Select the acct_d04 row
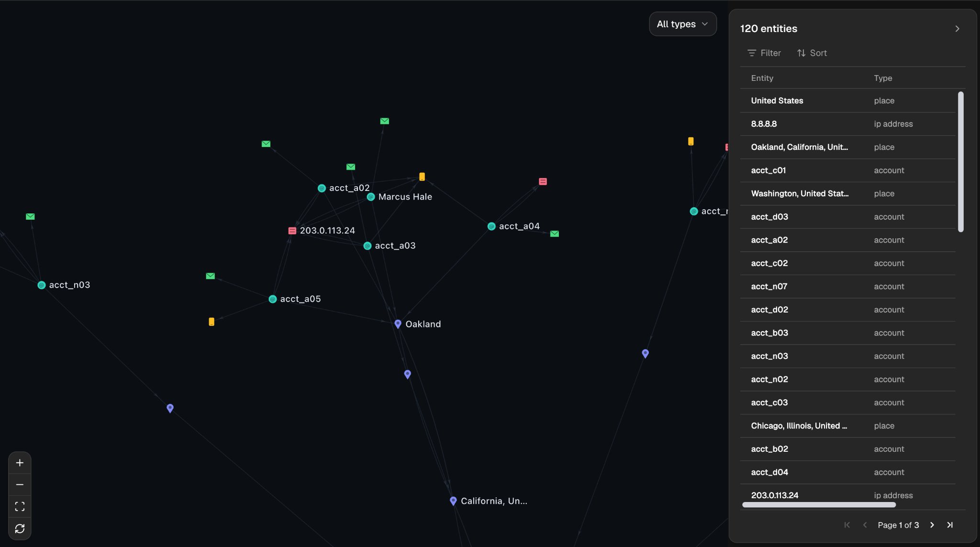This screenshot has height=547, width=980. 847,472
